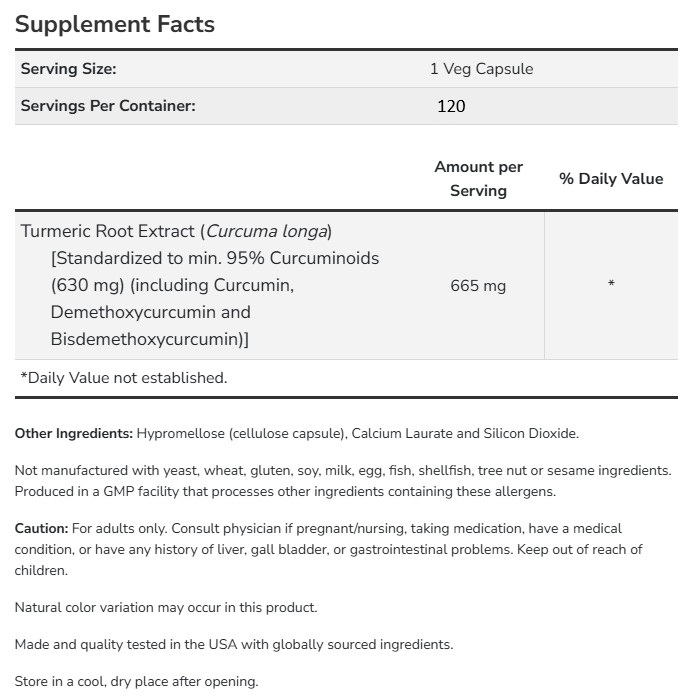Click the asterisk in the Daily Value column
The height and width of the screenshot is (700, 694).
pos(611,285)
